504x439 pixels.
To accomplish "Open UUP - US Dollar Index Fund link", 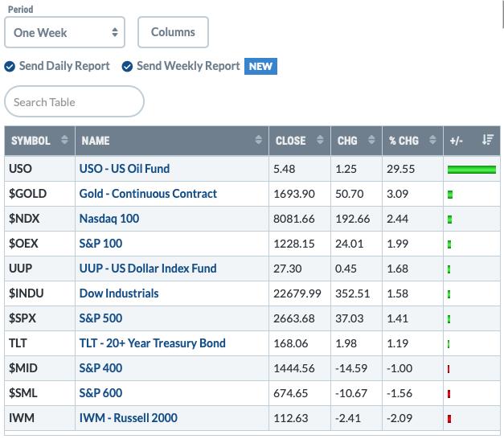I will tap(148, 269).
